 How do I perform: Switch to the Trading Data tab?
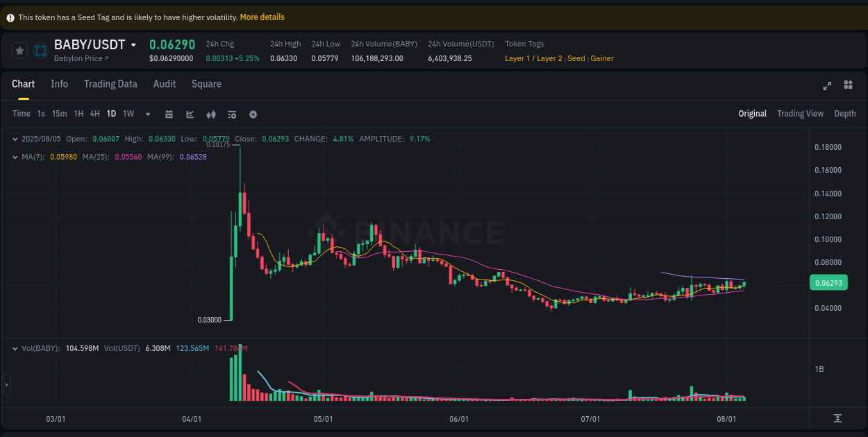(110, 84)
